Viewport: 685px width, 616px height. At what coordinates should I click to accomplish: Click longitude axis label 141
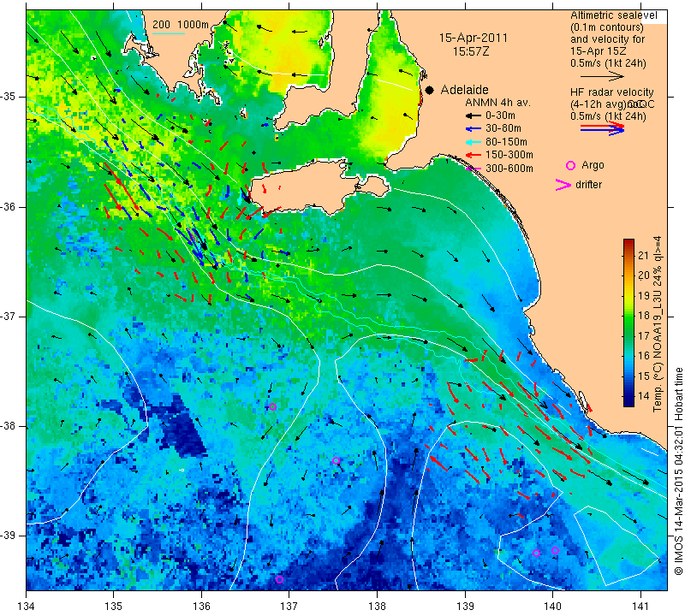[640, 607]
